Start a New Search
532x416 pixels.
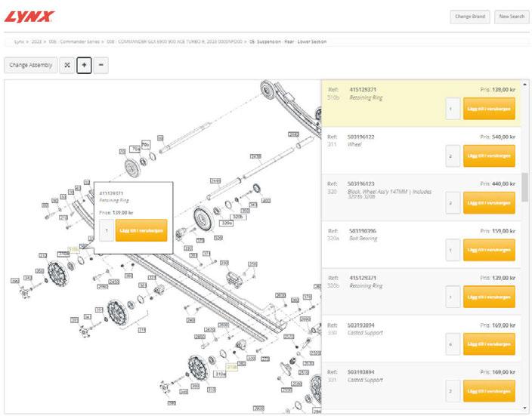point(512,17)
